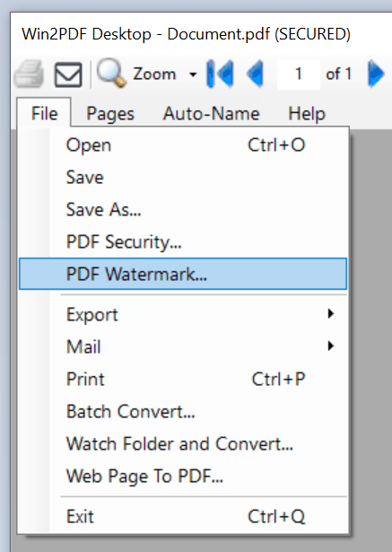Viewport: 392px width, 552px height.
Task: Expand the Mail submenu
Action: pos(183,346)
